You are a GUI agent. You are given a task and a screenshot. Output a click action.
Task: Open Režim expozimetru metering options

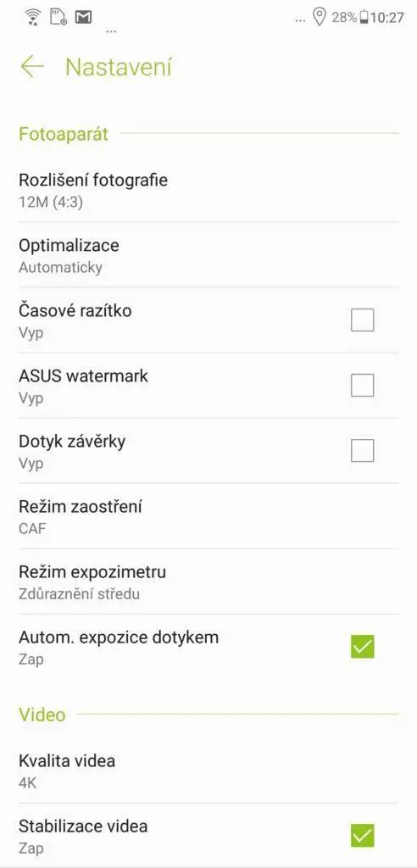tap(208, 581)
